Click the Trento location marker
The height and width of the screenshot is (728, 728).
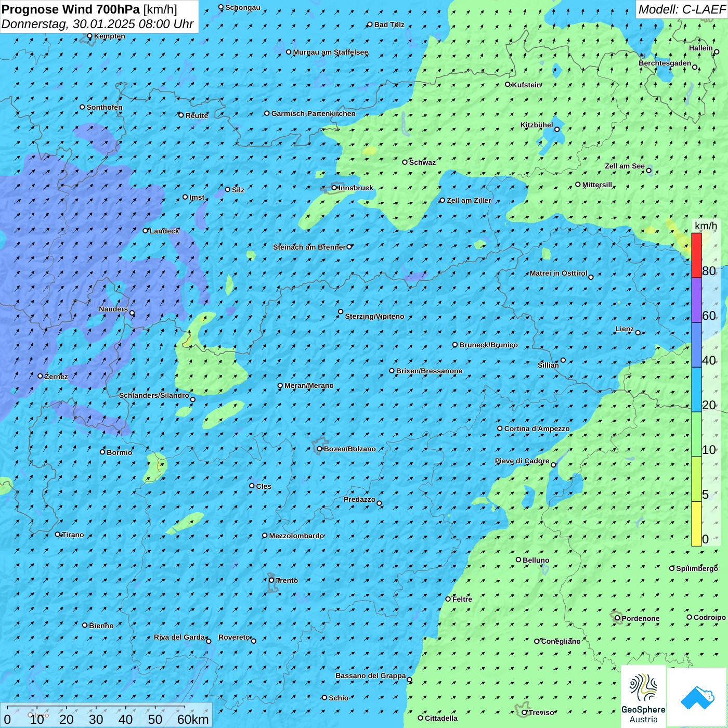pyautogui.click(x=271, y=580)
